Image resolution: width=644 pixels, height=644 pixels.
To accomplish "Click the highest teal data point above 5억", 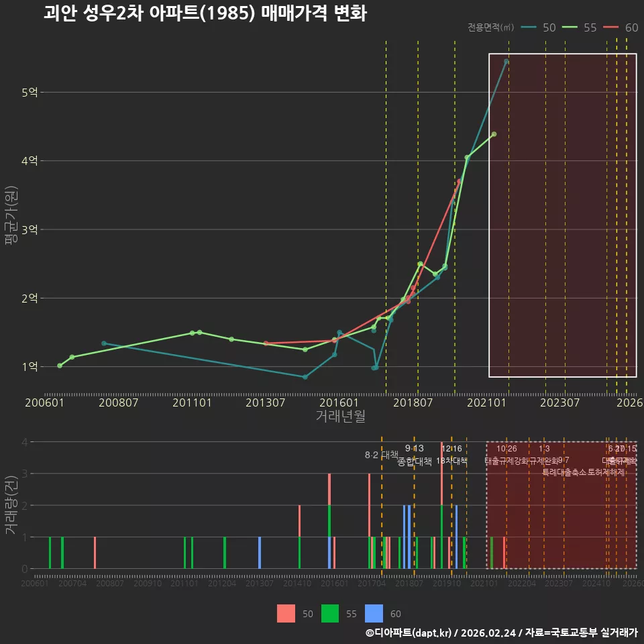I will 506,62.
